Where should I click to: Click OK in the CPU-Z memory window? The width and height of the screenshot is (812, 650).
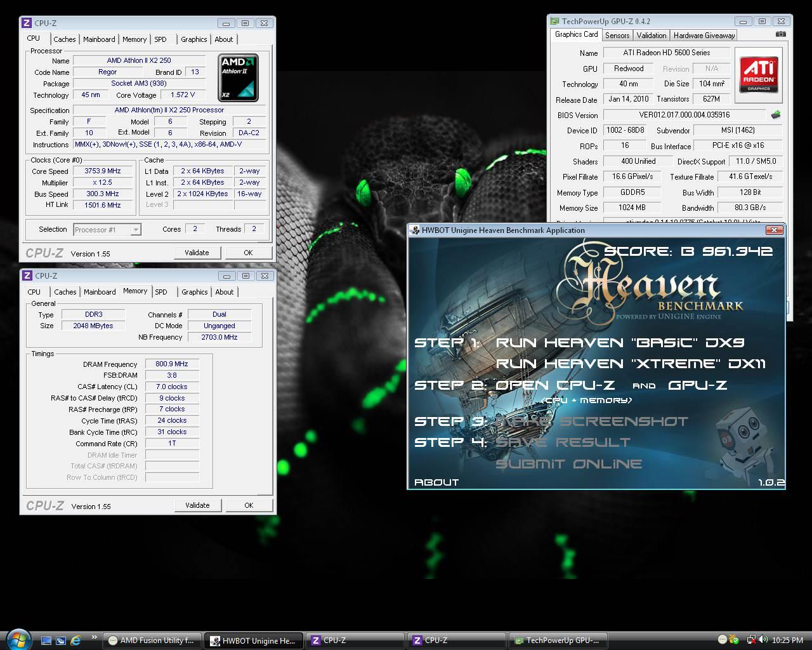pos(249,505)
